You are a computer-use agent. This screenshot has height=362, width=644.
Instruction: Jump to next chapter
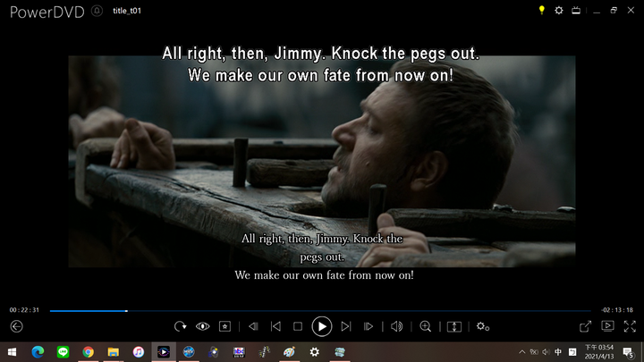click(x=346, y=326)
